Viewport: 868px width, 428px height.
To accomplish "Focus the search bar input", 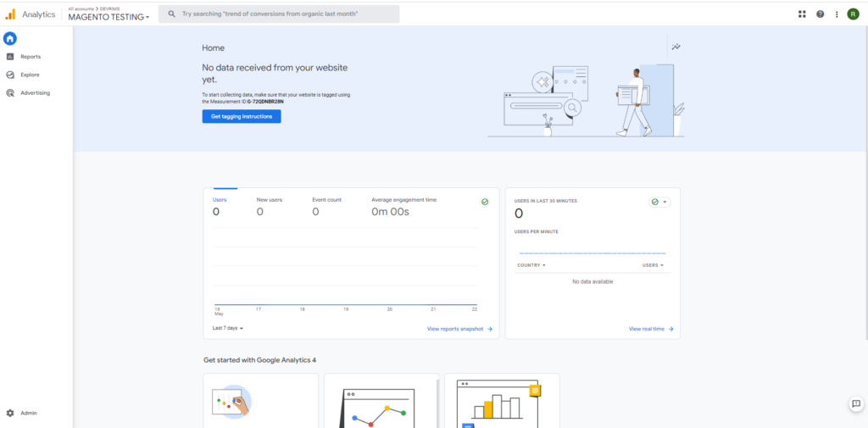I will (279, 14).
